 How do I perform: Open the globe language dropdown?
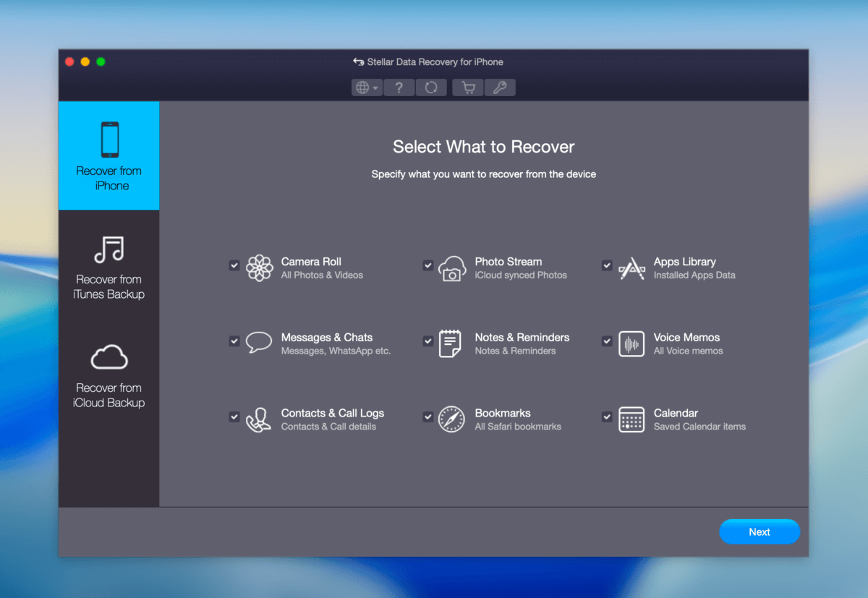click(x=367, y=87)
